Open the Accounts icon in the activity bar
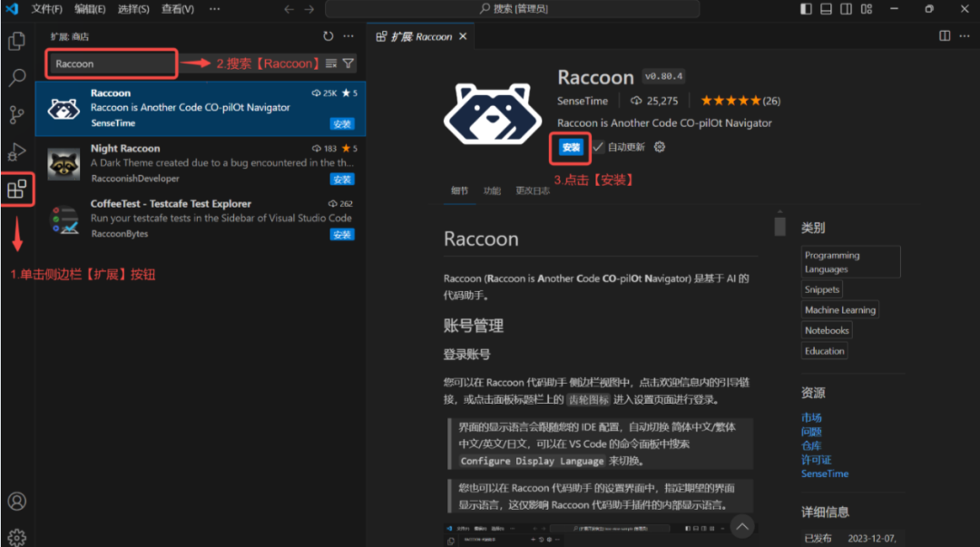Screen dimensions: 980x547 coord(16,501)
